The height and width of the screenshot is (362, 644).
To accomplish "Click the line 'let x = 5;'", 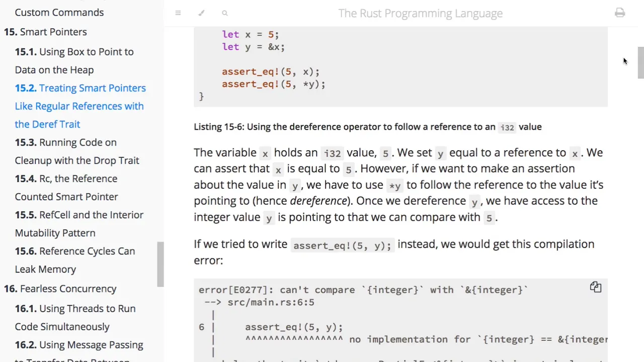I will pos(250,34).
